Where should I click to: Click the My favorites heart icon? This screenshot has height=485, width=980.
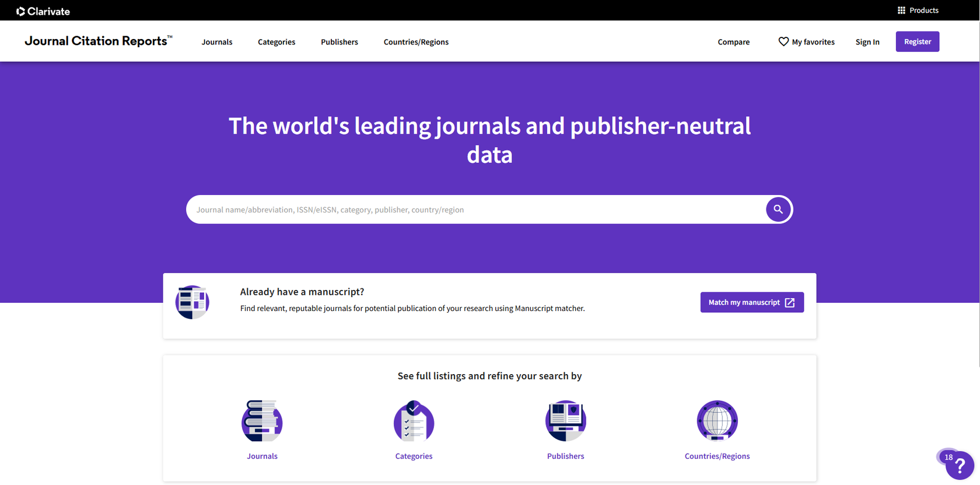pyautogui.click(x=783, y=41)
